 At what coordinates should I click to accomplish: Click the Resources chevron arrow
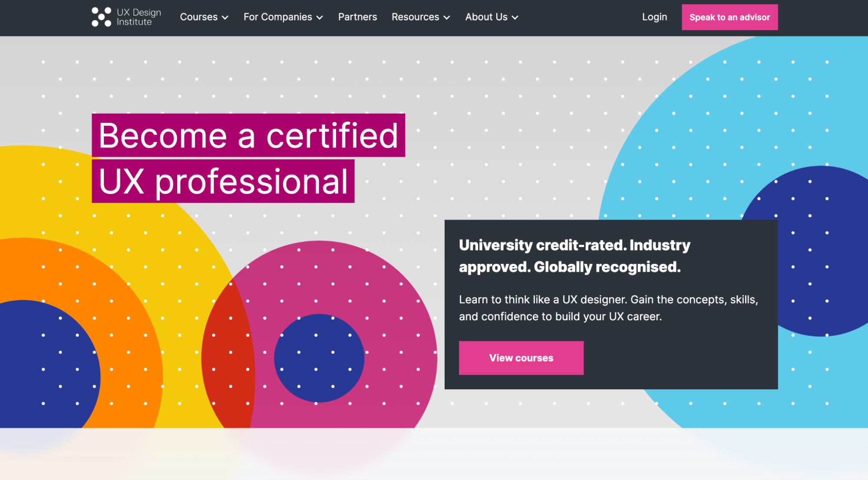click(447, 18)
